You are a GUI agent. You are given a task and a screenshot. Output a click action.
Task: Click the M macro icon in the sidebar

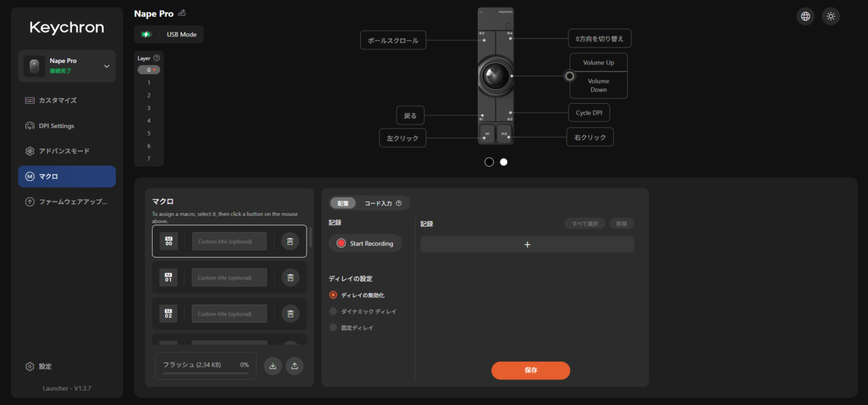point(30,176)
